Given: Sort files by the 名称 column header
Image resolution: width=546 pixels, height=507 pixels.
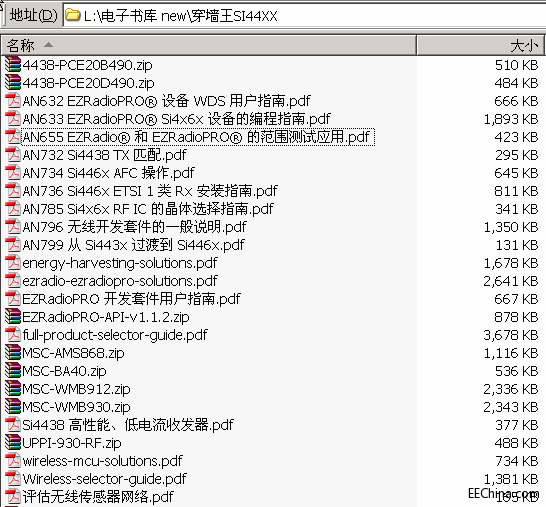Looking at the screenshot, I should [209, 45].
